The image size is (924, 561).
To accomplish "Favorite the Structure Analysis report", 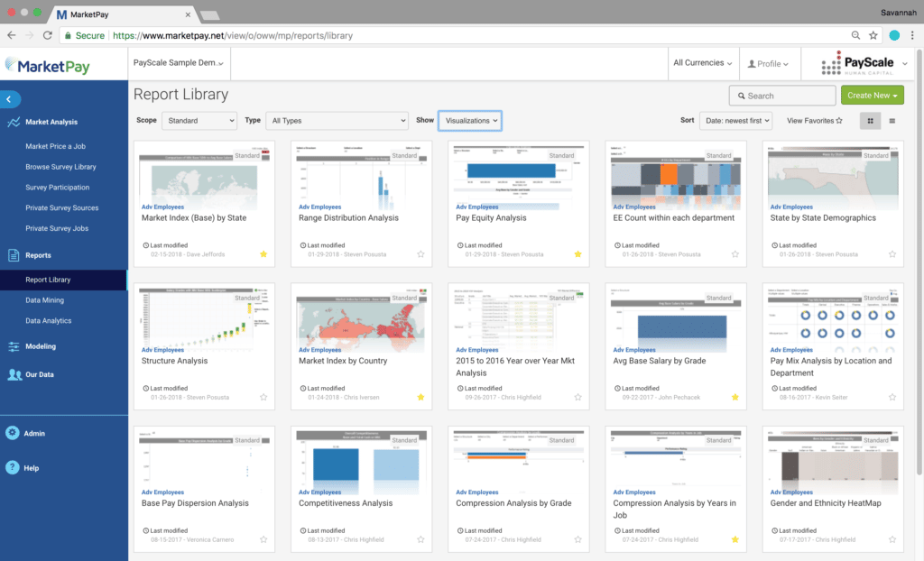I will coord(263,397).
